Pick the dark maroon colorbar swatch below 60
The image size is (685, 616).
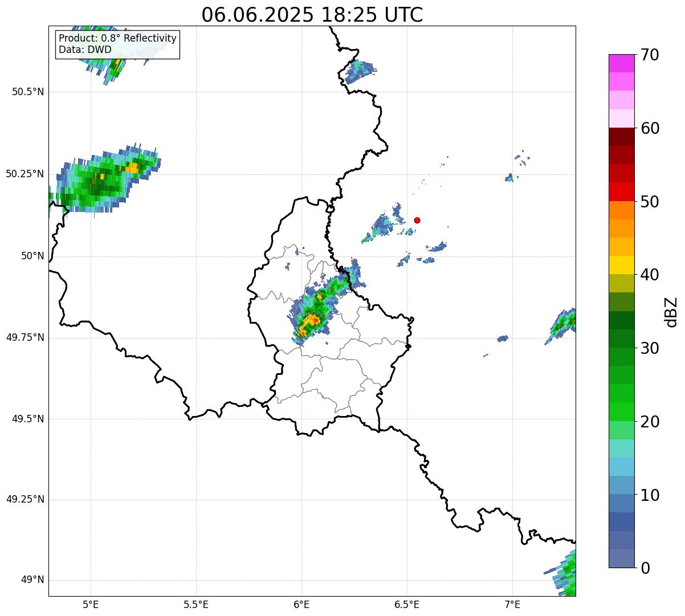(x=622, y=137)
